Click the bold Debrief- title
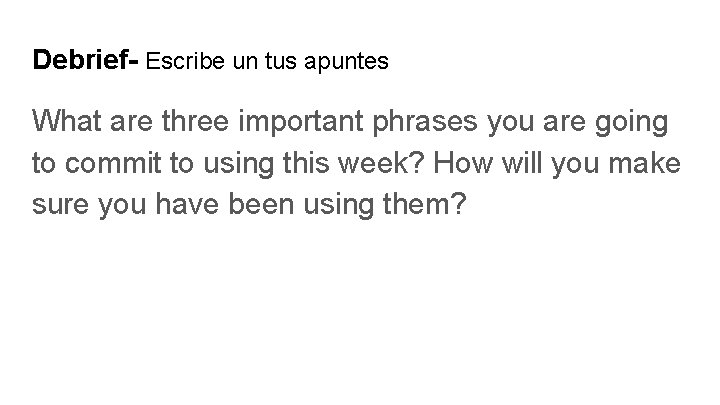 tap(86, 61)
